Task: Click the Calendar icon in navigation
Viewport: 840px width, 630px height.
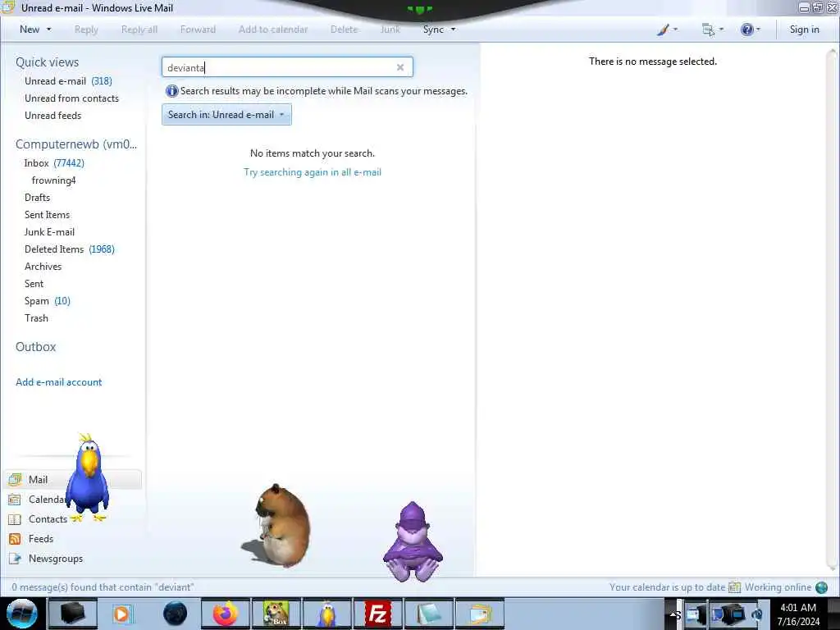Action: tap(15, 500)
